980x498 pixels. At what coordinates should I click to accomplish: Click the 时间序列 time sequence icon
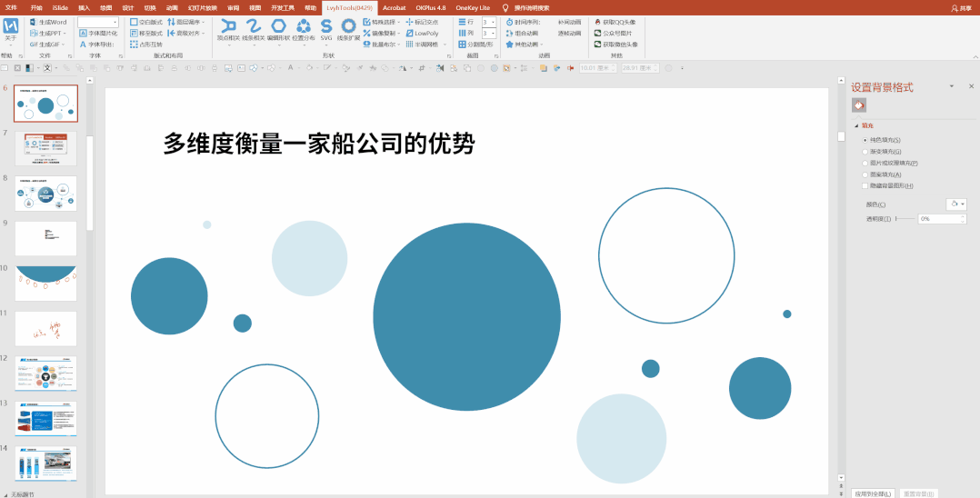pos(509,22)
